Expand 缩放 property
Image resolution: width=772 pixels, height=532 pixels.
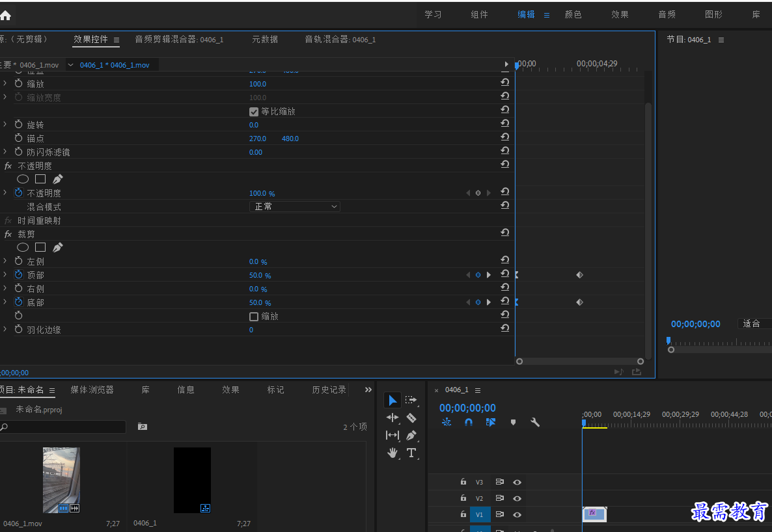(5, 84)
